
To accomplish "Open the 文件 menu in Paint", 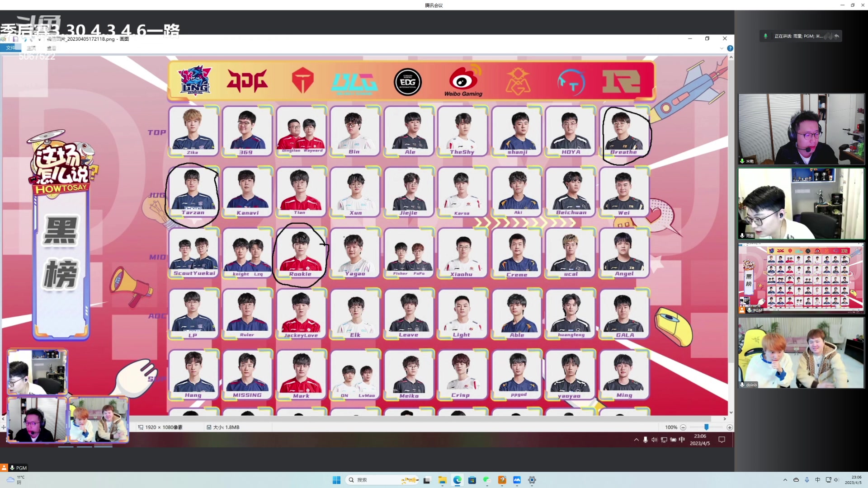I will click(10, 48).
